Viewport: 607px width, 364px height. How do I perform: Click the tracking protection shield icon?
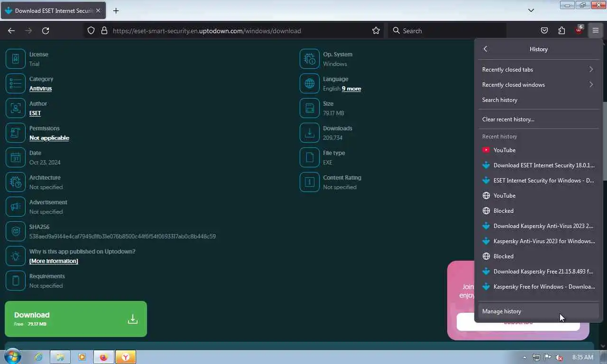click(91, 31)
